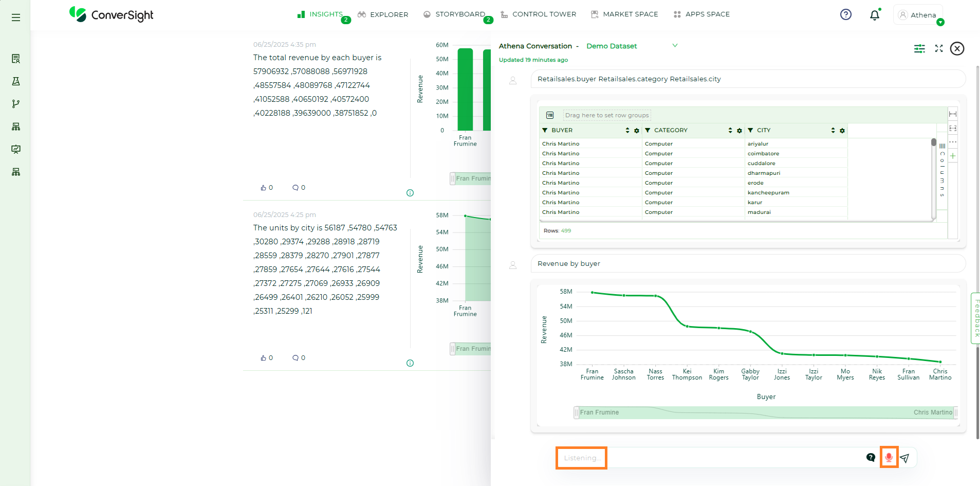Open conversation settings sliders icon

coord(919,48)
